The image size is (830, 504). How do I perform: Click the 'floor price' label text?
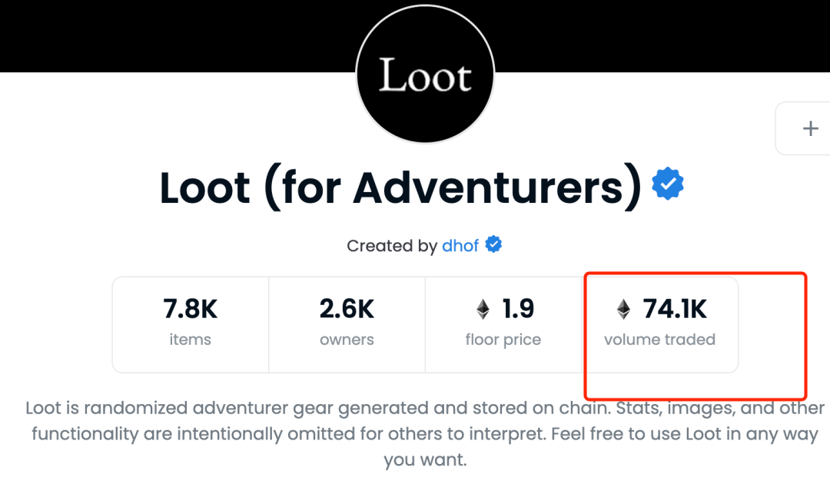[503, 340]
